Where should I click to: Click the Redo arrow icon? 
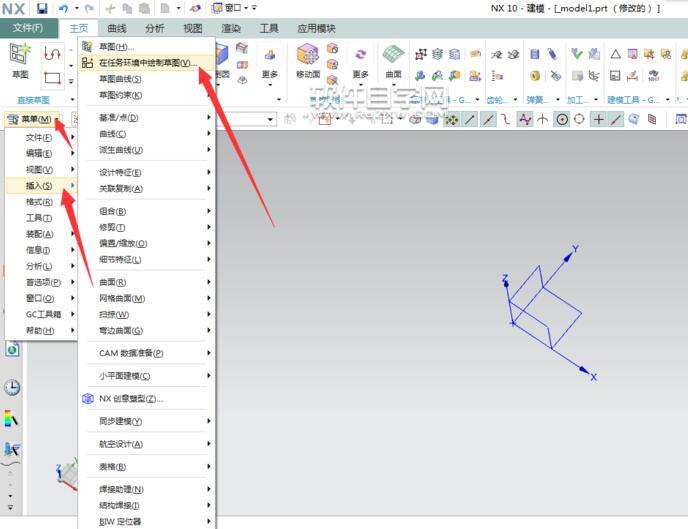pos(89,8)
